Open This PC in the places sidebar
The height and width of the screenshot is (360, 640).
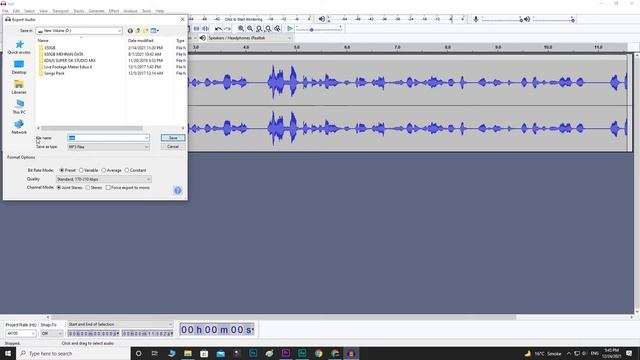pos(19,107)
